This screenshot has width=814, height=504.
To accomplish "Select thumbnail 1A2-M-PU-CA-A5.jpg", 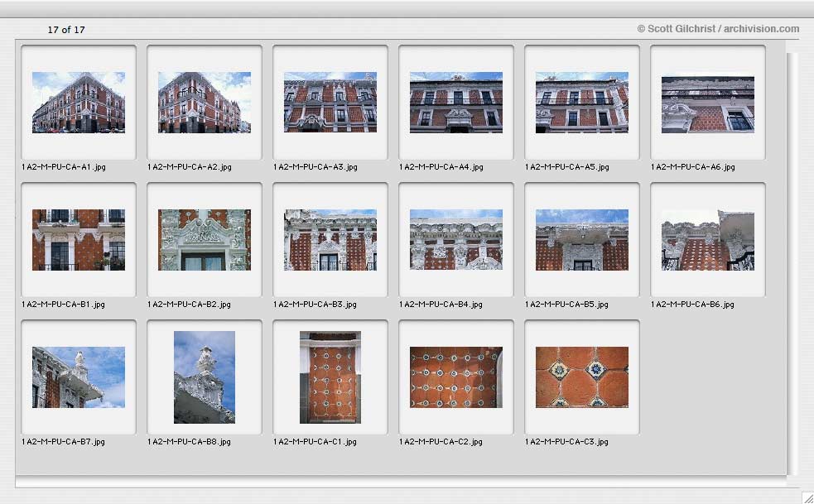I will click(x=582, y=103).
